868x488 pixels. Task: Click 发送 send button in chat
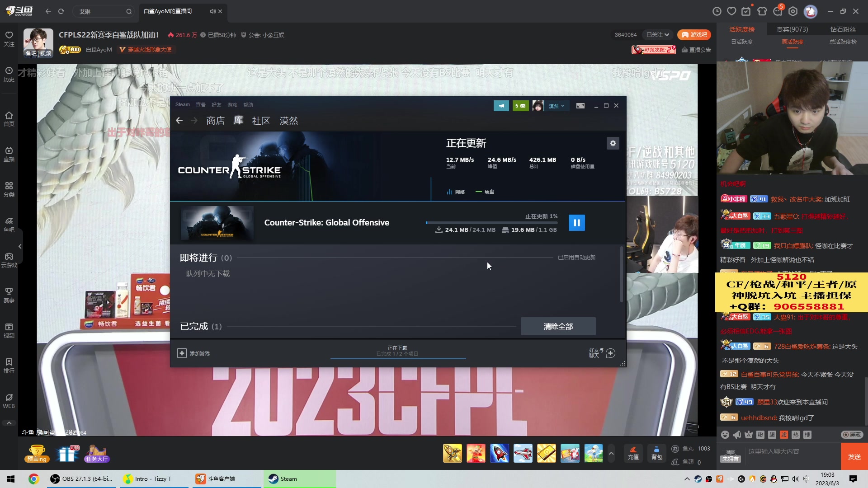(x=854, y=457)
